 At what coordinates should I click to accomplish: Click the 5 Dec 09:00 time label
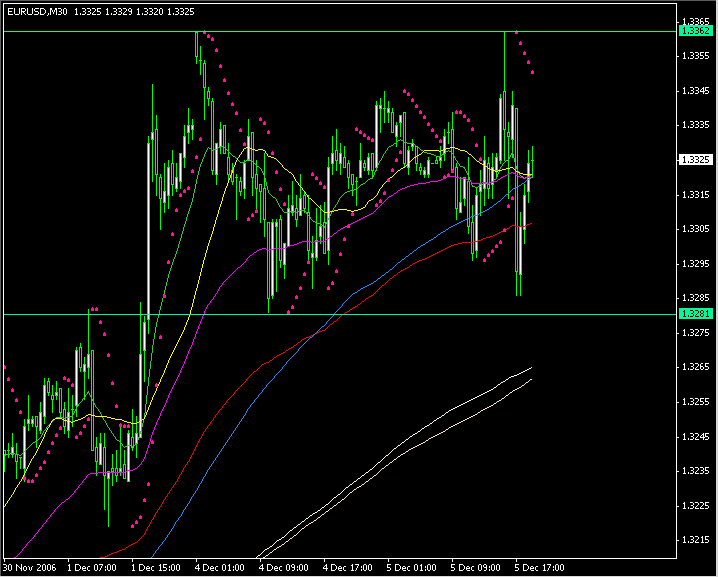click(x=476, y=568)
